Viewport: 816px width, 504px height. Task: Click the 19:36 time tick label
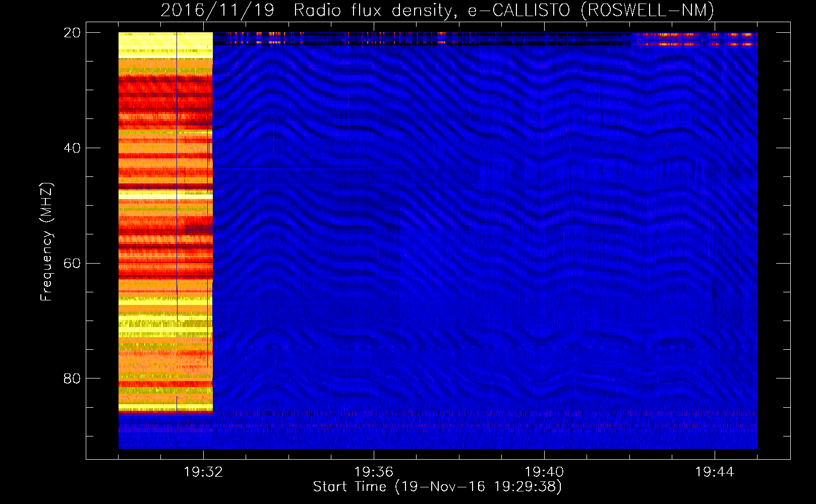pos(374,472)
